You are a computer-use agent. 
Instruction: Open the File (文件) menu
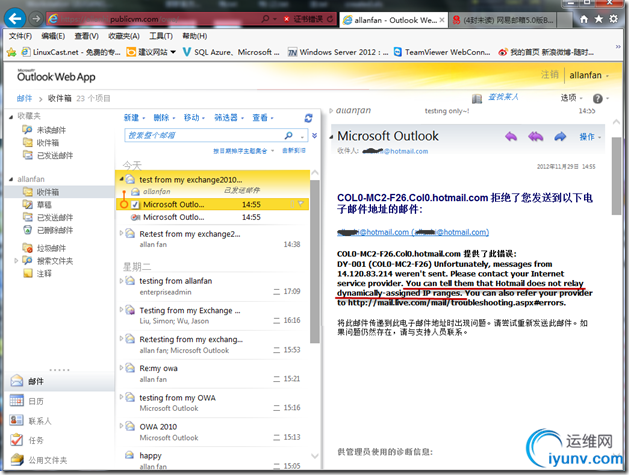tap(20, 36)
